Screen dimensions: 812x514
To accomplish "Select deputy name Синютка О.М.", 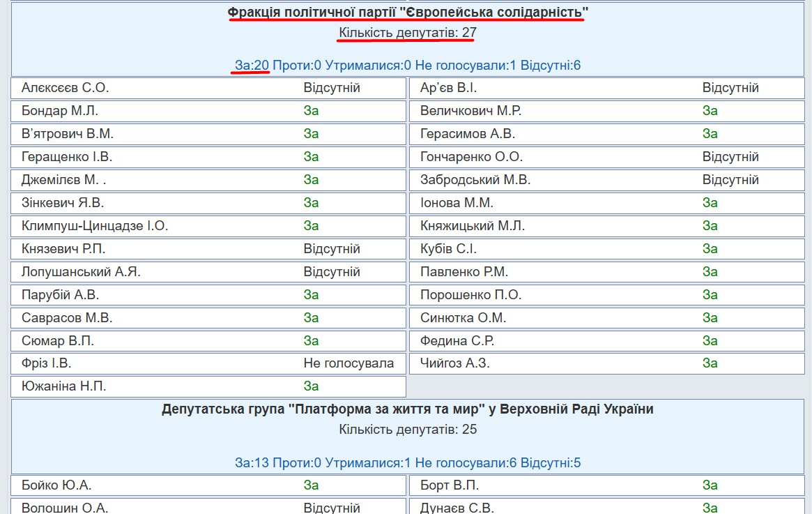I will [x=463, y=317].
